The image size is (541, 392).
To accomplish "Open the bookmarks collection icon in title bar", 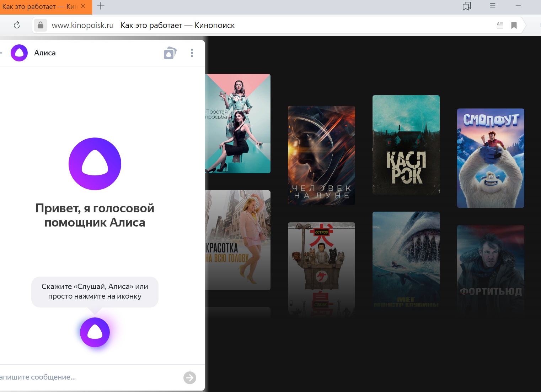I will pos(467,6).
